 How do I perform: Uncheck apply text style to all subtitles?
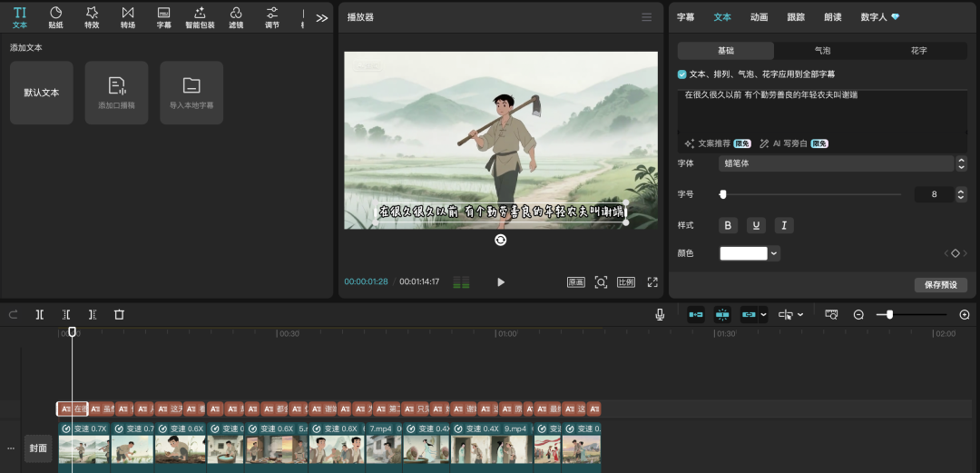click(682, 74)
